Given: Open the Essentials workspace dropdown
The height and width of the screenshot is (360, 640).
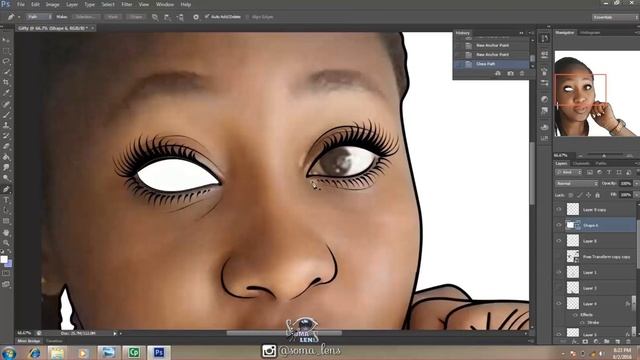Looking at the screenshot, I should (x=615, y=17).
